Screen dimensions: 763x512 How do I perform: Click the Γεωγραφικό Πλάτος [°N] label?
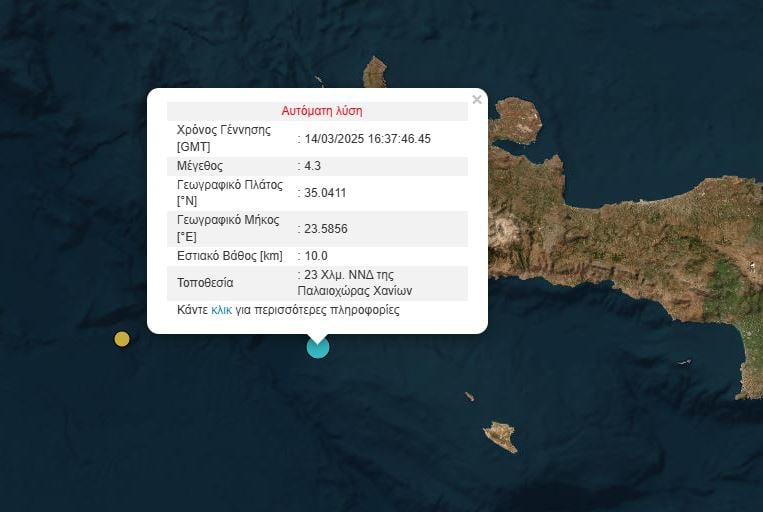coord(230,193)
